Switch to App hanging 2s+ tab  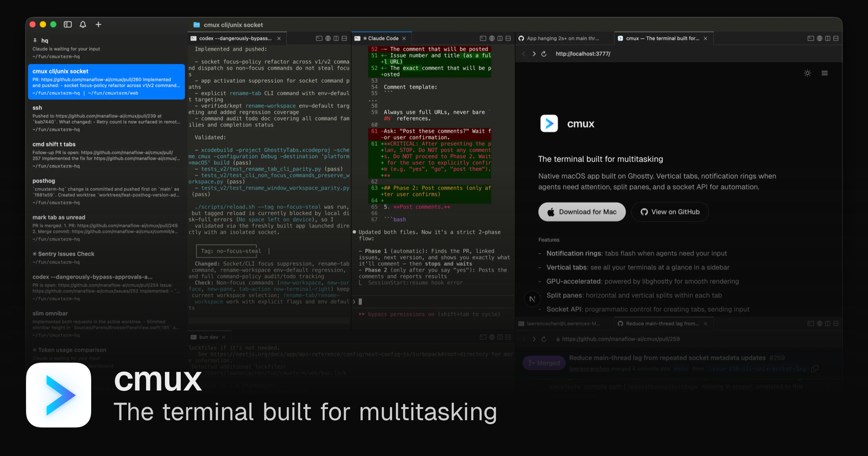tap(562, 38)
